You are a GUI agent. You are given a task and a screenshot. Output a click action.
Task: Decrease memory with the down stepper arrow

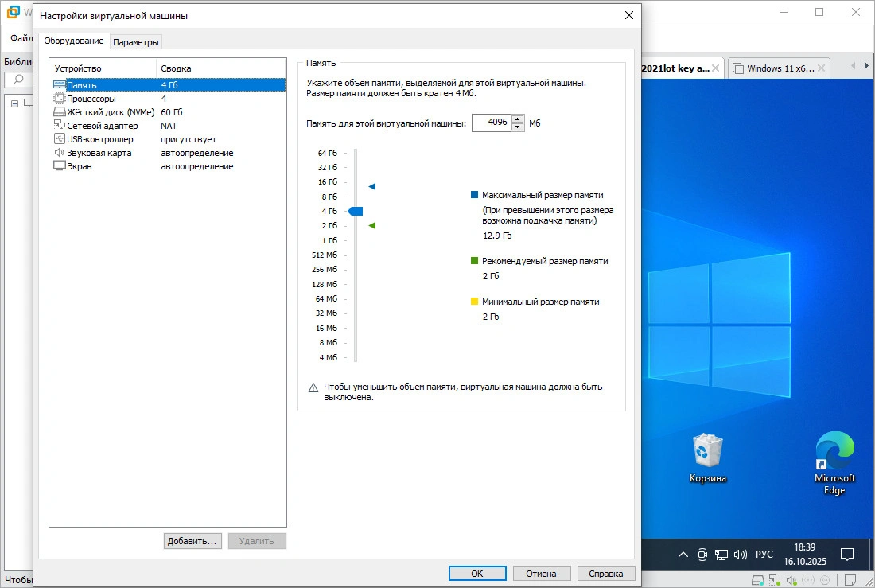517,127
